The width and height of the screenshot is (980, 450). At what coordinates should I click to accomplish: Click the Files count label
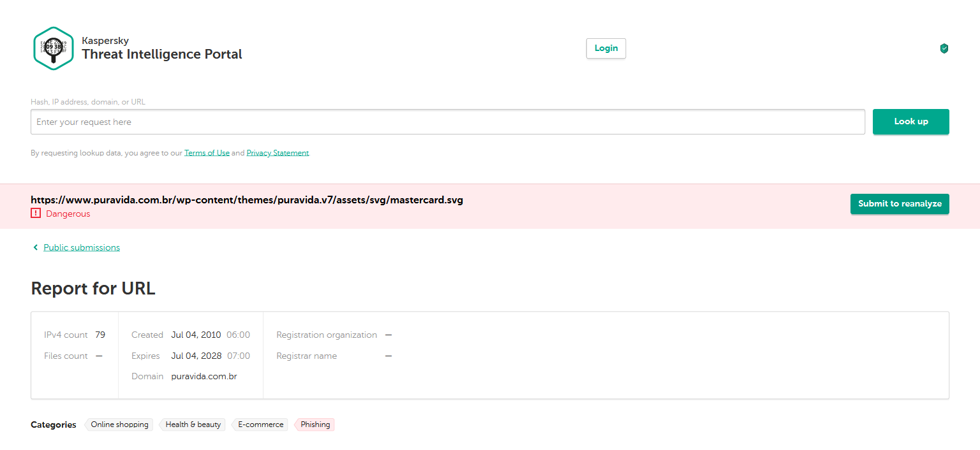tap(66, 356)
